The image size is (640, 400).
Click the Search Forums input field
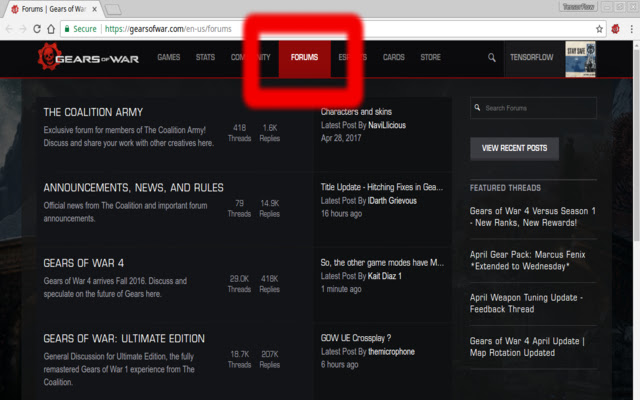coord(533,108)
